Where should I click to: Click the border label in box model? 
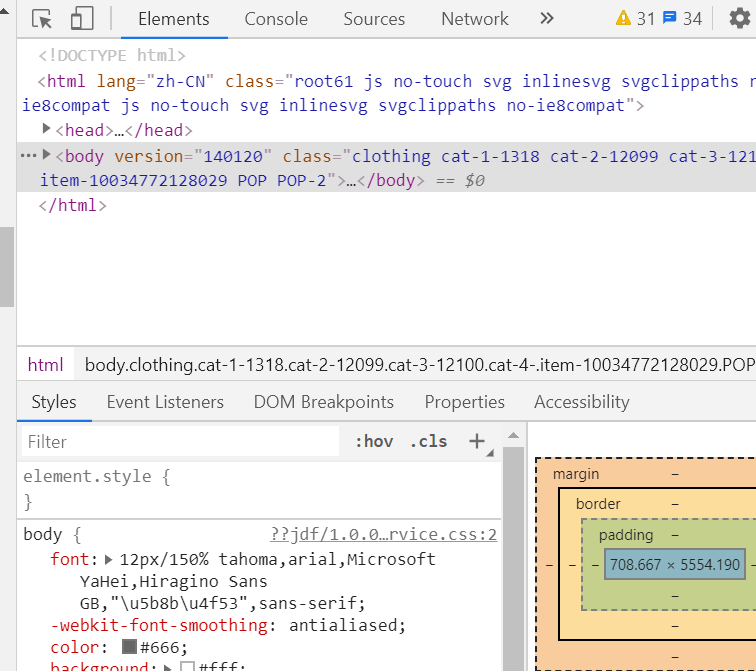point(598,504)
